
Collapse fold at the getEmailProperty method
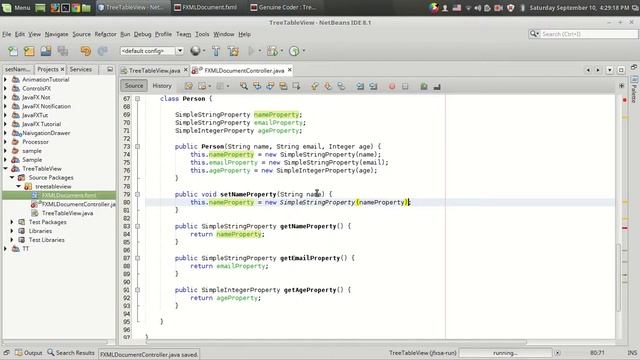point(138,258)
